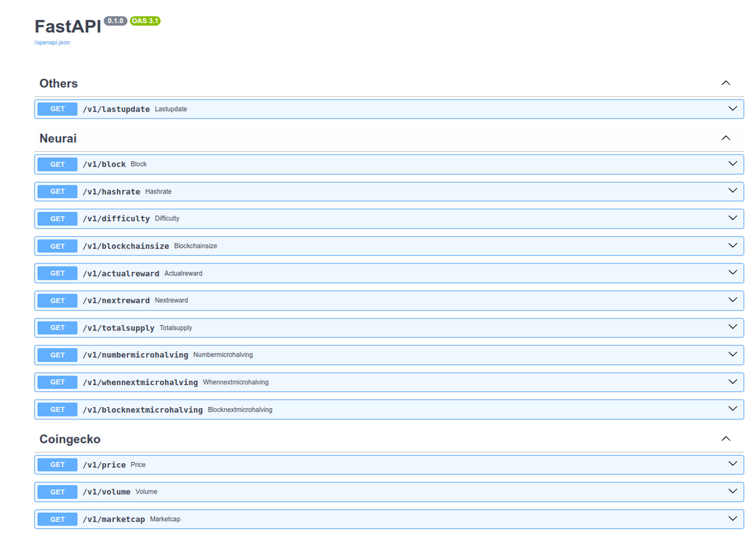Click the GET badge for /v1/blockchainsize
The width and height of the screenshot is (756, 542).
point(57,246)
